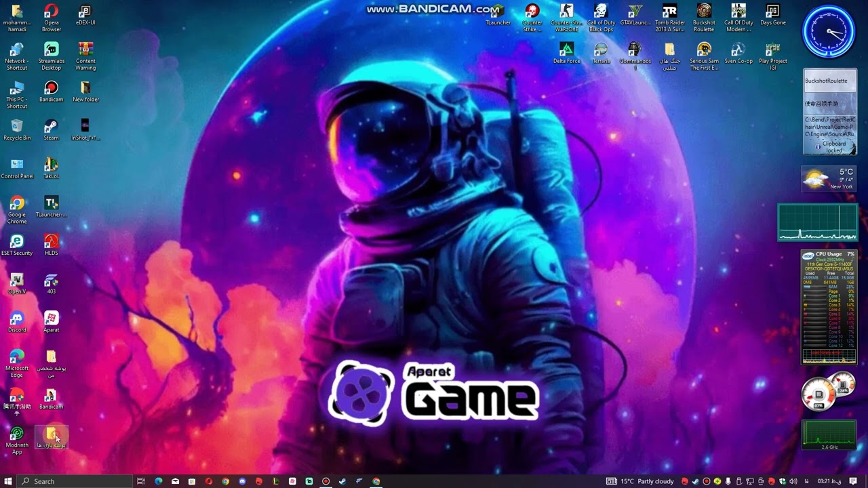This screenshot has width=868, height=488.
Task: Select the Control Panel desktop icon
Action: 17,168
